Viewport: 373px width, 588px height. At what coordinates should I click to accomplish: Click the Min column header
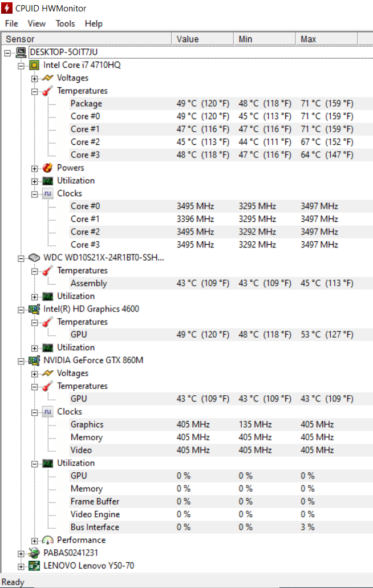[x=264, y=39]
